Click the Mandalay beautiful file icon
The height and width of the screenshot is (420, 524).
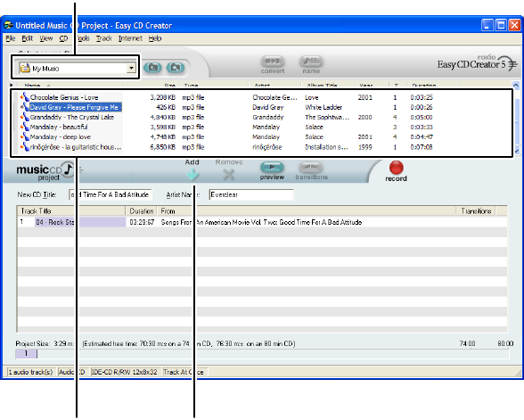(x=24, y=127)
